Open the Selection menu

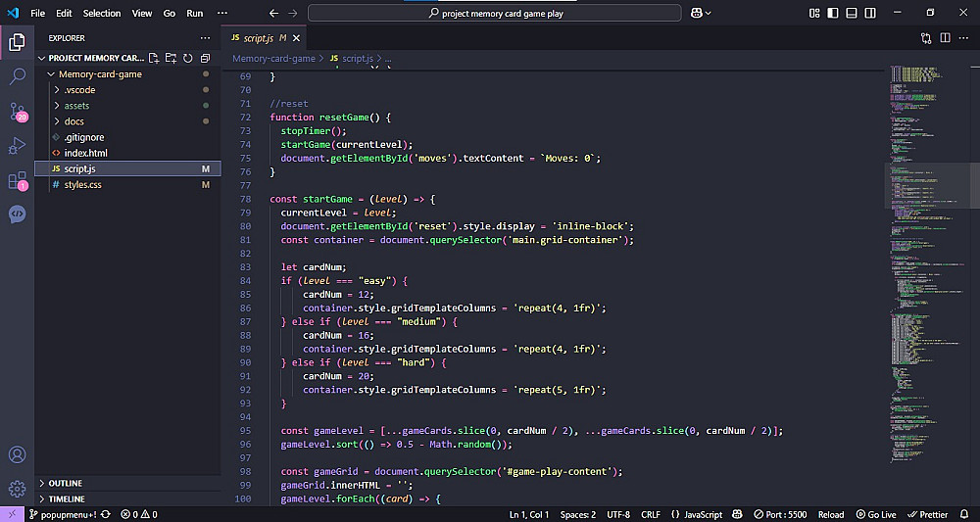click(x=102, y=14)
